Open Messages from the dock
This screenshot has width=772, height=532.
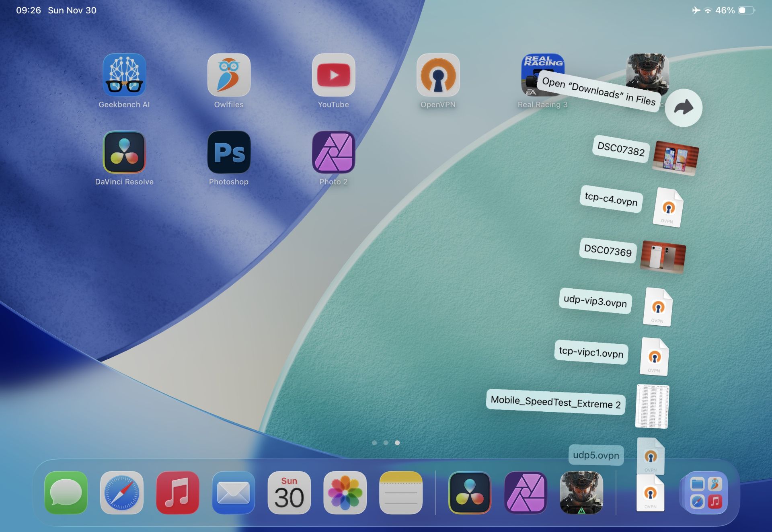(x=66, y=492)
